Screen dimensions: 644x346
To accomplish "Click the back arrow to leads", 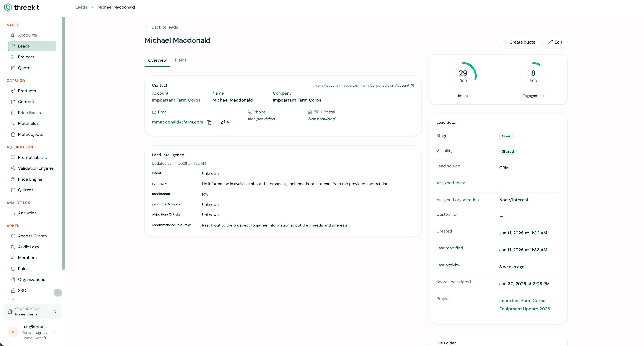I will 147,27.
